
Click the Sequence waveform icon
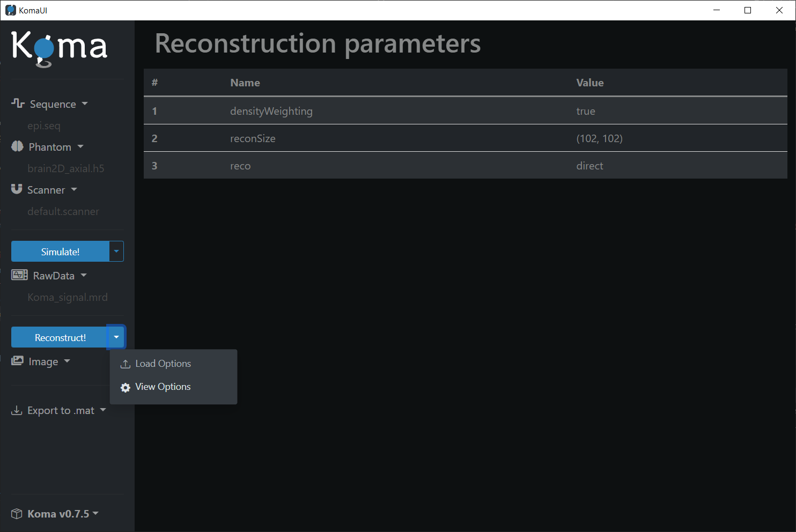18,103
